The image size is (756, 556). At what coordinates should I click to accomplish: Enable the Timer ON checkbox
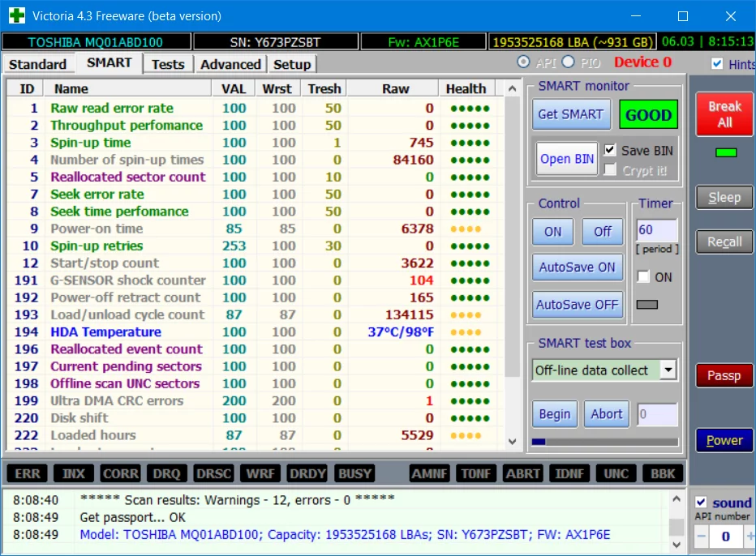point(643,276)
